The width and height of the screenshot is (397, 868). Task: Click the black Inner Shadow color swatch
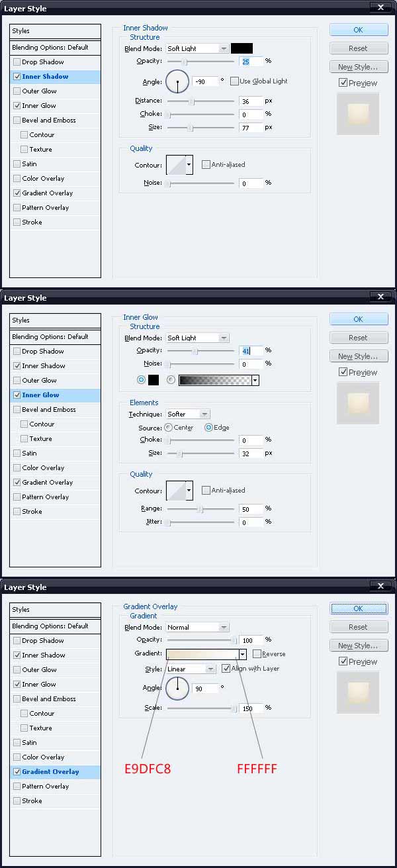242,48
